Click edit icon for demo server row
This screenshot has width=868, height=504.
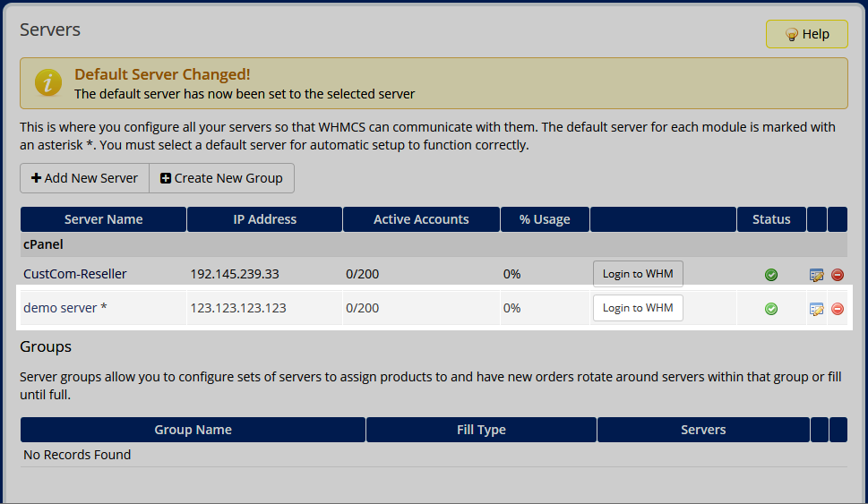[x=816, y=309]
